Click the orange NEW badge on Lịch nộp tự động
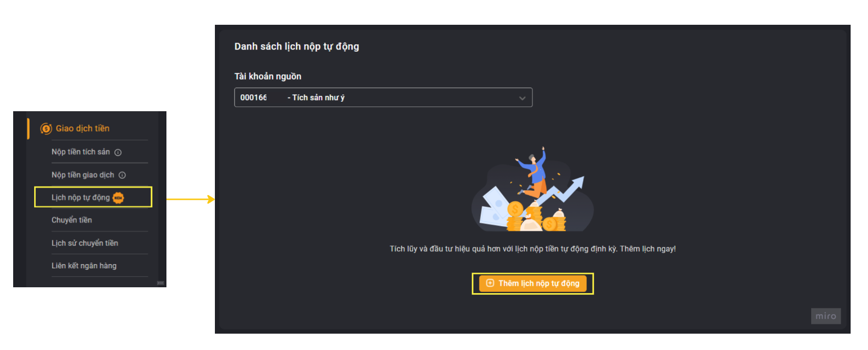This screenshot has height=350, width=868. 119,198
